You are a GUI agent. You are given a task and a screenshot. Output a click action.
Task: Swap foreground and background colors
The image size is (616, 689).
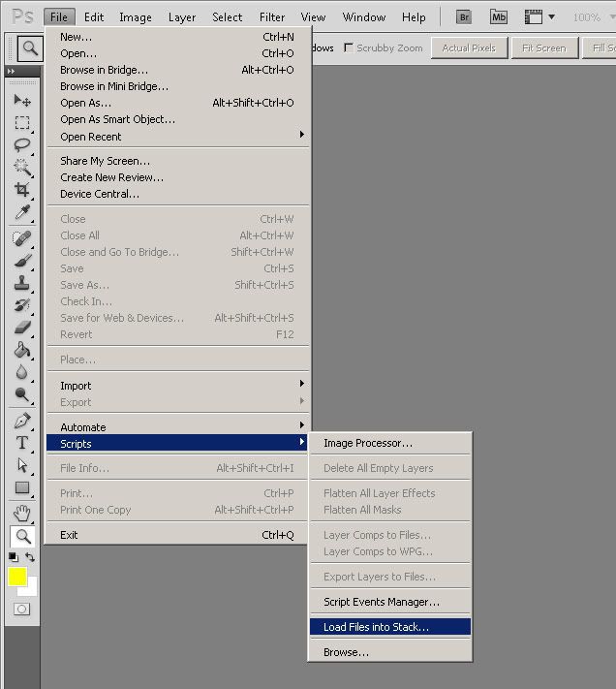(31, 557)
